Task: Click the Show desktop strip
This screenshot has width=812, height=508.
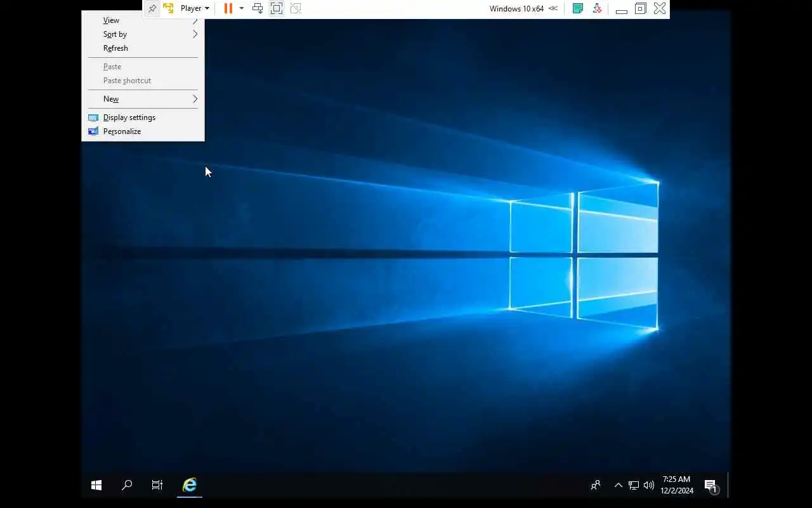Action: [x=729, y=485]
